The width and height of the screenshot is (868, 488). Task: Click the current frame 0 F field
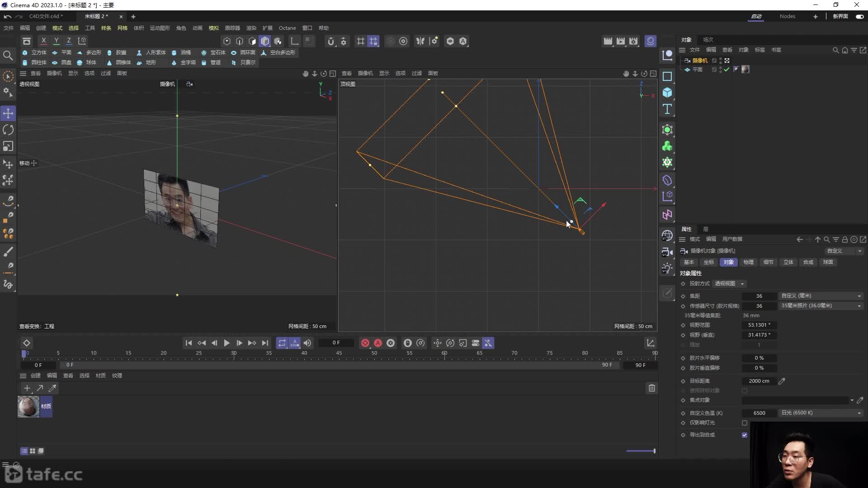coord(336,343)
